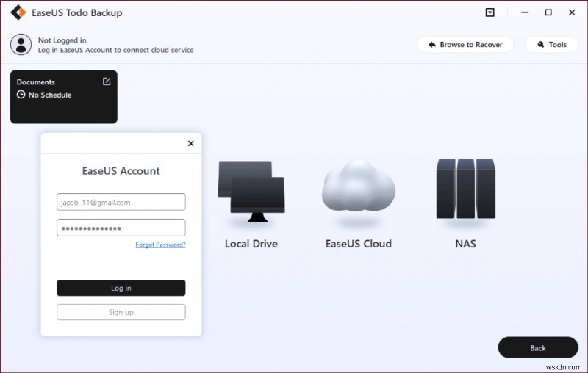Click the edit icon on Documents card

click(x=107, y=82)
